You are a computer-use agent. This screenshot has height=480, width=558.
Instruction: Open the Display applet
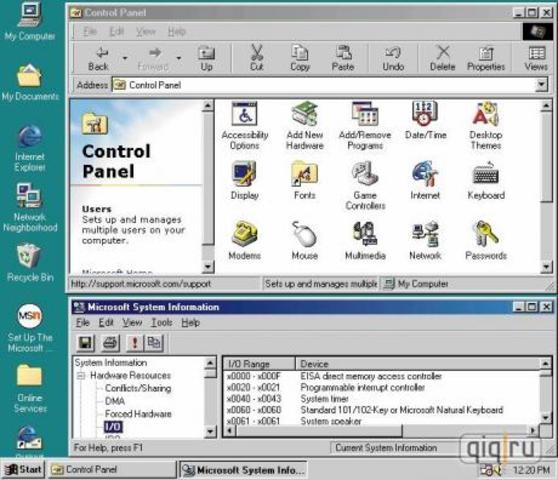[x=244, y=181]
